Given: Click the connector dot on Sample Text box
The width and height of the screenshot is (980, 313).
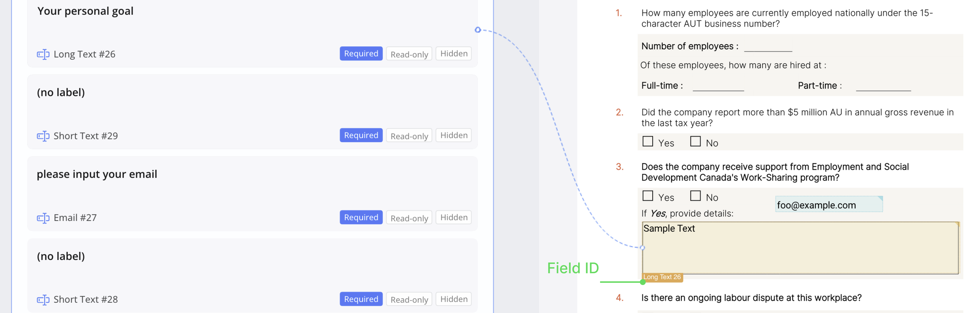Looking at the screenshot, I should 642,248.
